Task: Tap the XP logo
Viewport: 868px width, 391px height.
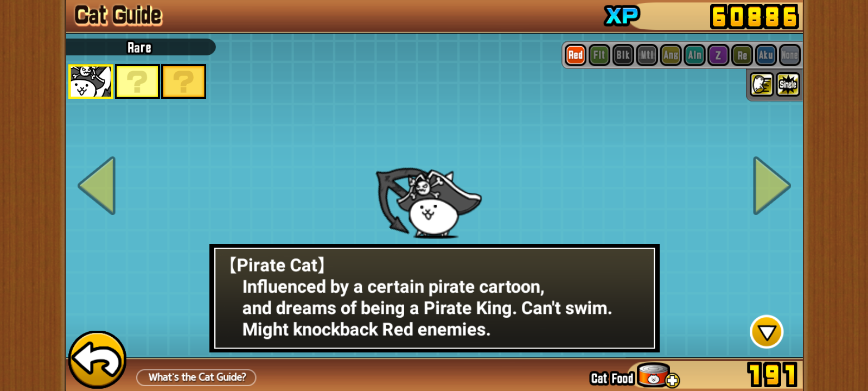Action: [x=622, y=16]
